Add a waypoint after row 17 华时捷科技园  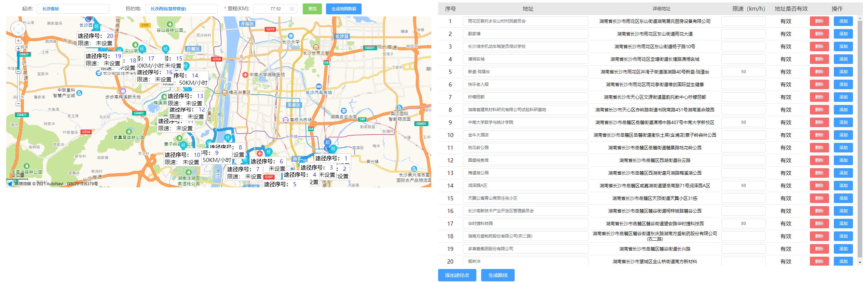tap(843, 224)
